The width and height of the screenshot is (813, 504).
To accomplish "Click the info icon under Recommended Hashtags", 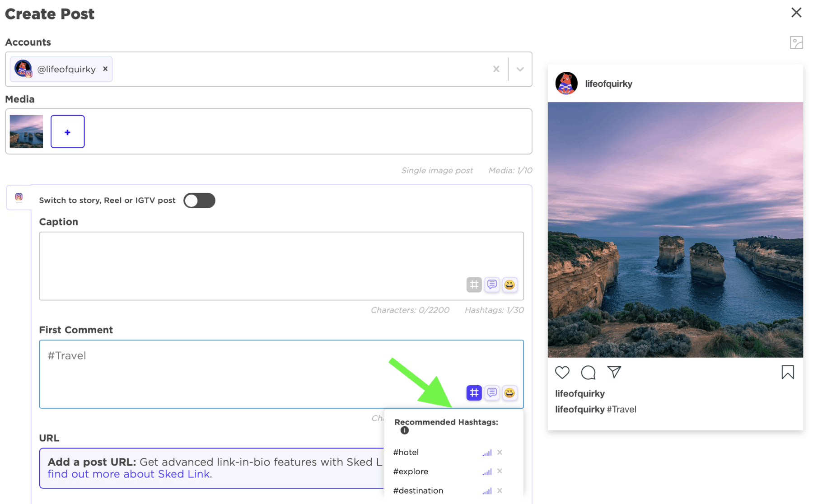I will [404, 430].
